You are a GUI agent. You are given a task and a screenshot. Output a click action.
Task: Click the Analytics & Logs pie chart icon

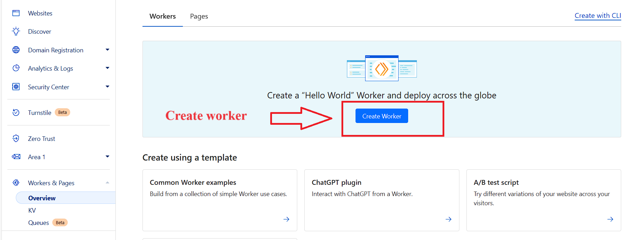[x=16, y=68]
